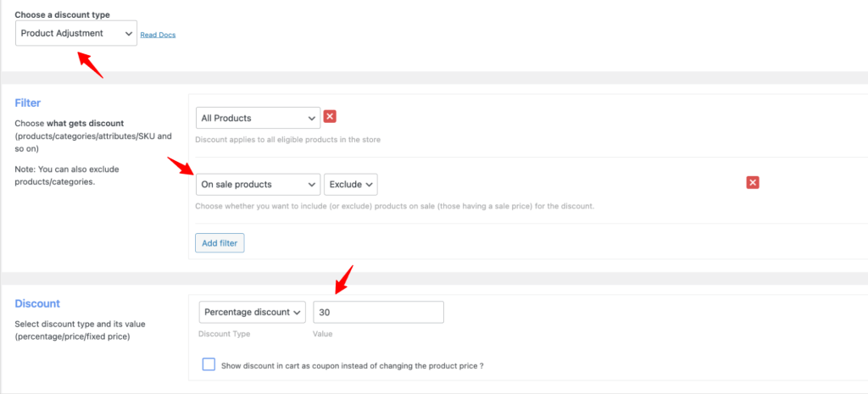Image resolution: width=868 pixels, height=394 pixels.
Task: Open the Percentage discount type dropdown
Action: click(x=252, y=312)
